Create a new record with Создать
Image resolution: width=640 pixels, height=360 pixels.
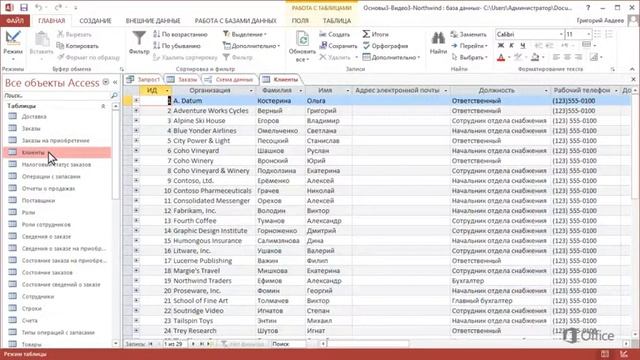click(335, 34)
